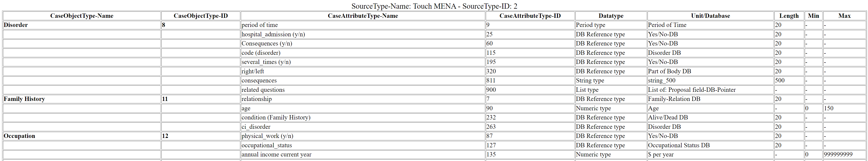Click the annual income current year cell
The image size is (868, 161).
pyautogui.click(x=363, y=155)
